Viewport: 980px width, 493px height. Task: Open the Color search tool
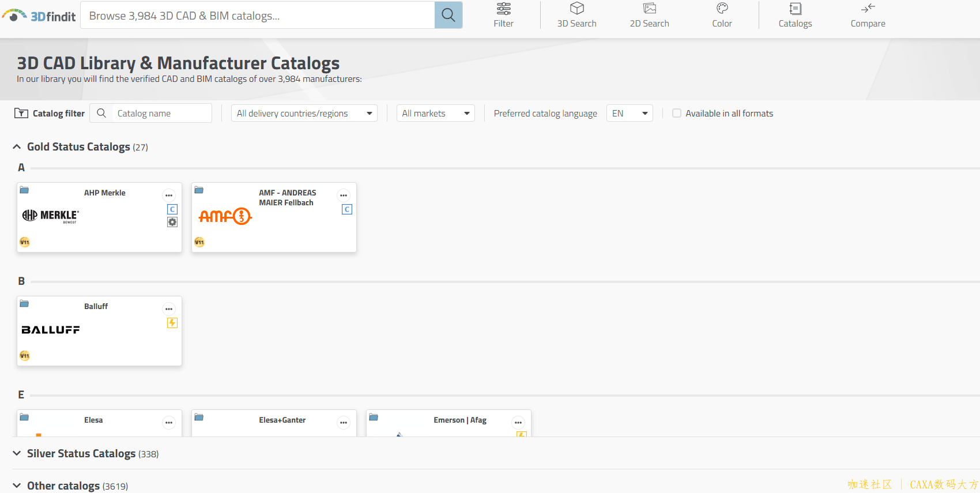coord(722,16)
